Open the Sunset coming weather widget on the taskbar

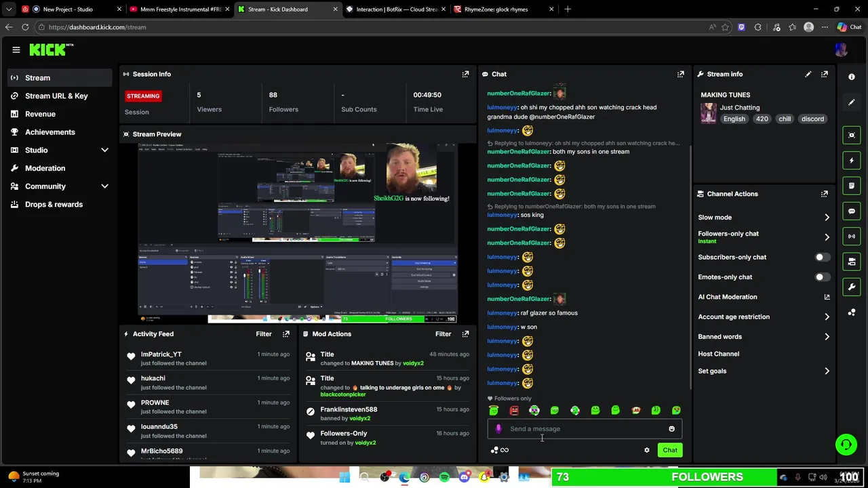tap(34, 477)
